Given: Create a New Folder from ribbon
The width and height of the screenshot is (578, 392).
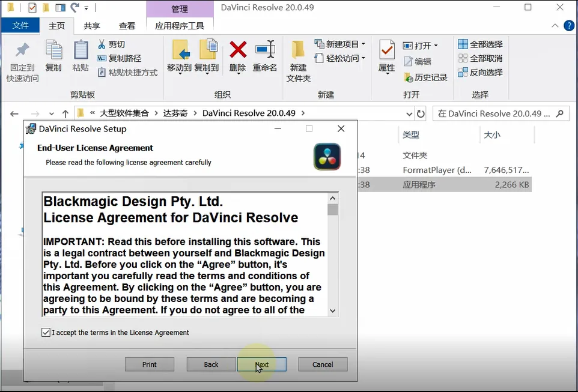Looking at the screenshot, I should point(298,61).
